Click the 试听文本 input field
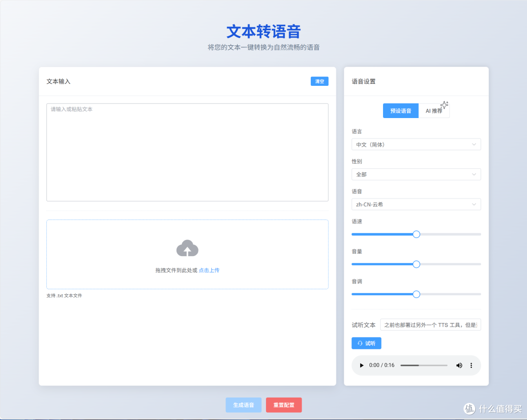Image resolution: width=527 pixels, height=420 pixels. [x=430, y=324]
